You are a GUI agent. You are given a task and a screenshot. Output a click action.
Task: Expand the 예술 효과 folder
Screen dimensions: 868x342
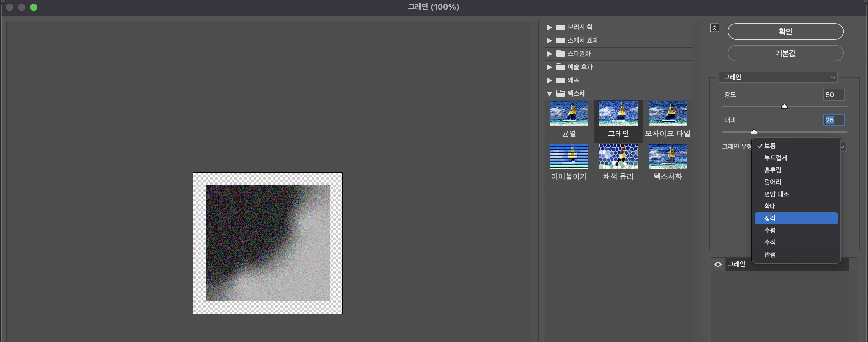(x=549, y=67)
